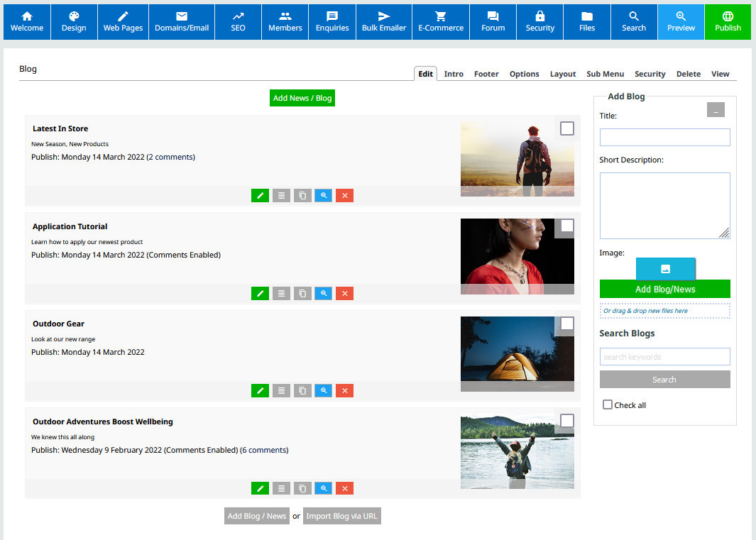
Task: Open the E-Commerce section in top navigation
Action: pos(441,22)
